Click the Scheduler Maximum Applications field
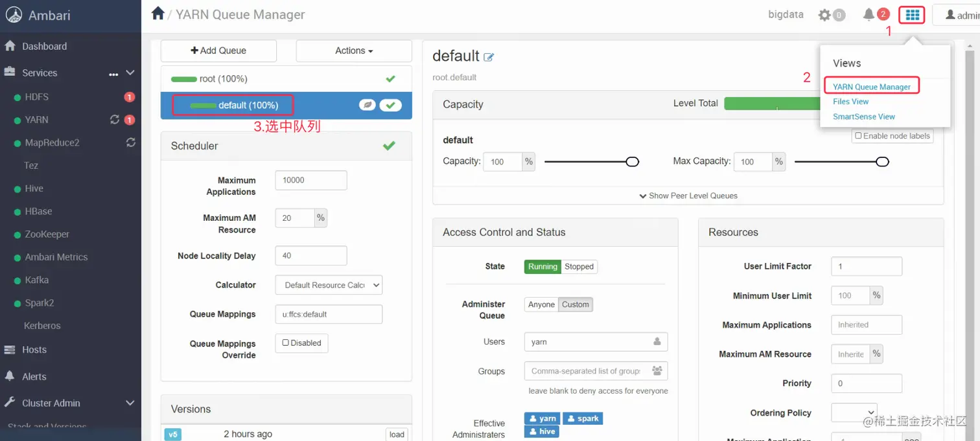This screenshot has height=441, width=980. [311, 180]
